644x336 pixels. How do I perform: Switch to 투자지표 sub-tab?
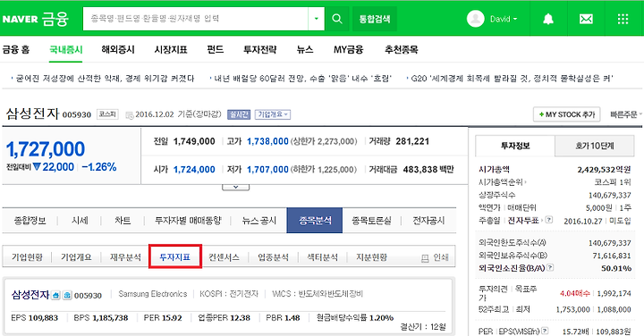175,257
